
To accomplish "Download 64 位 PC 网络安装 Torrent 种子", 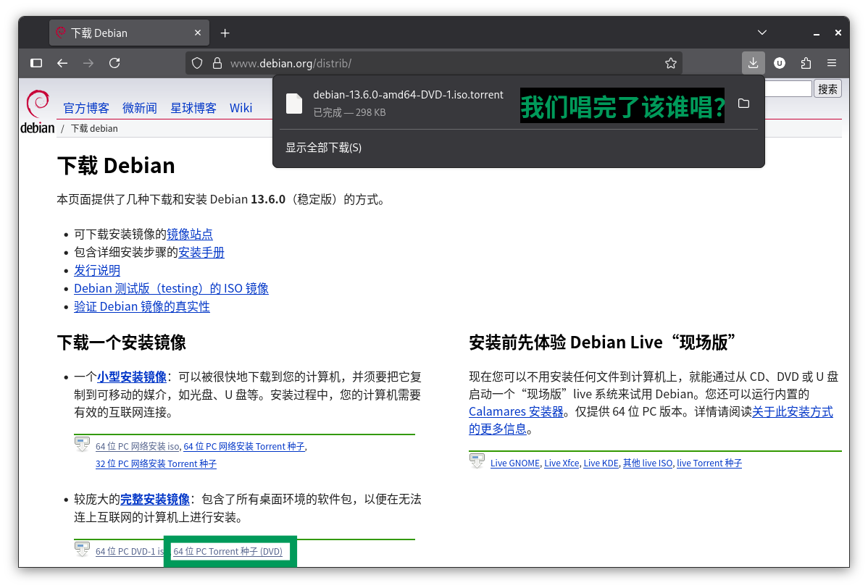I will coord(244,446).
